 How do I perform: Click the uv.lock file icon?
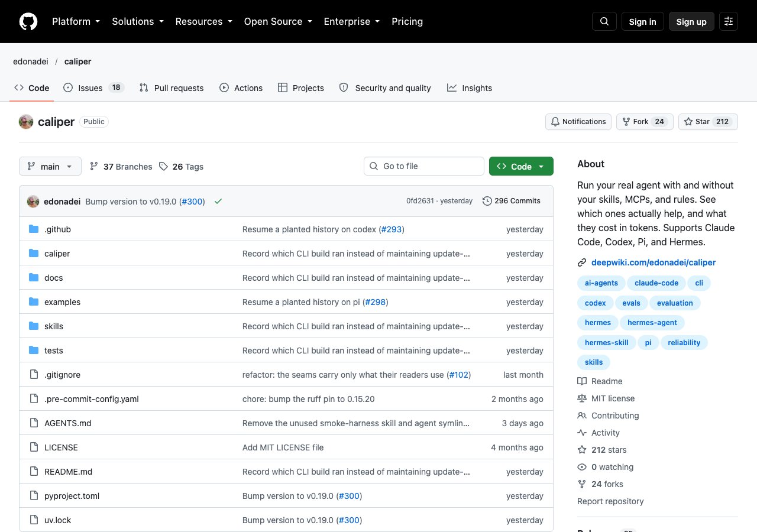[x=34, y=520]
